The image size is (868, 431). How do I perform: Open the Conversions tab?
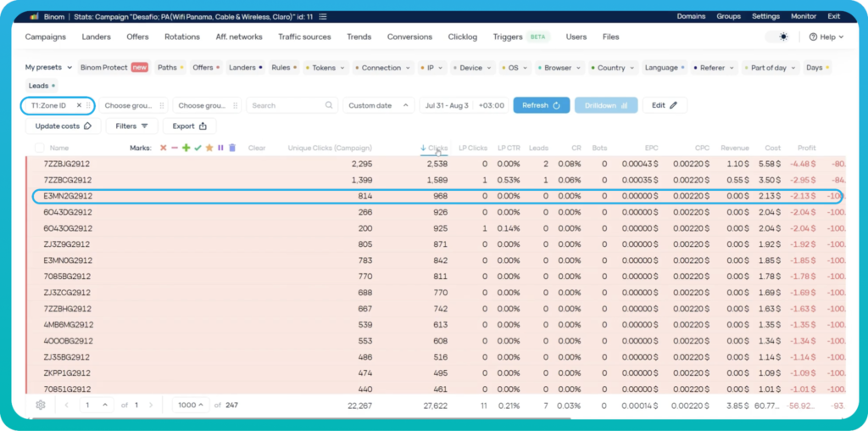(409, 37)
